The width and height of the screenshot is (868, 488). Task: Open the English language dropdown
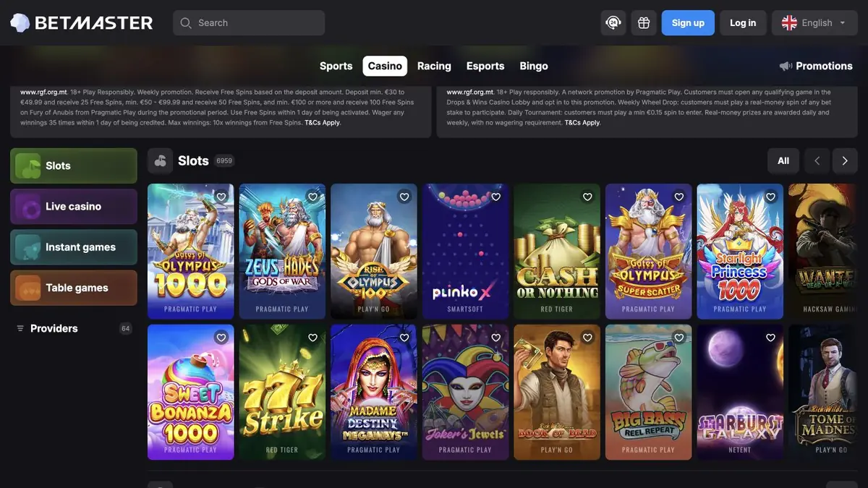814,23
